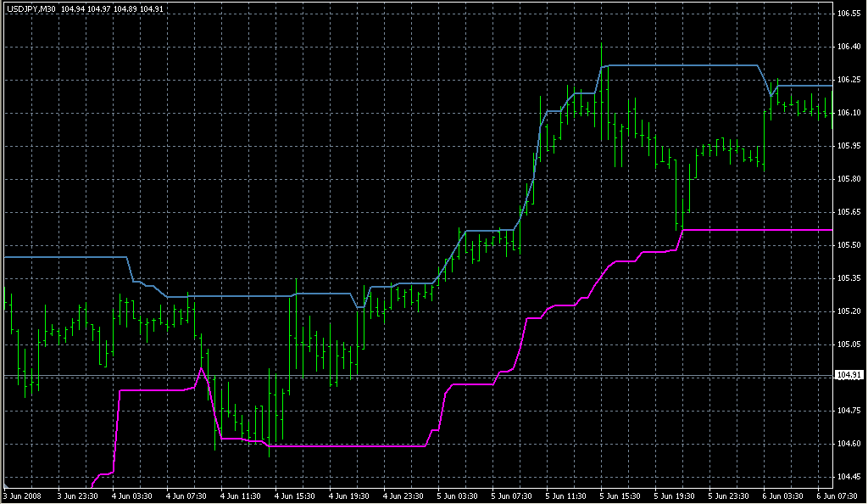Select the 4 Jun 03:30 time label
868x504 pixels.
pyautogui.click(x=131, y=496)
